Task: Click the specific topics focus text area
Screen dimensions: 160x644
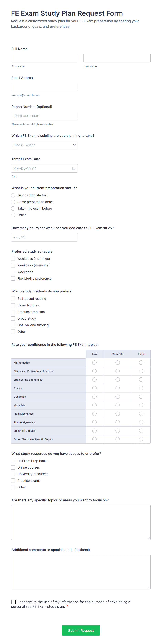Action: pyautogui.click(x=81, y=522)
